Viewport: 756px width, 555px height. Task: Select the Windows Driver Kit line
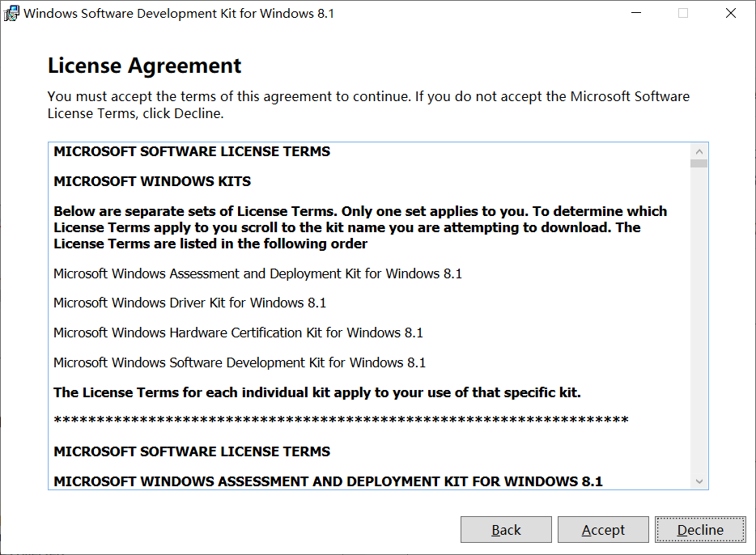click(x=189, y=303)
